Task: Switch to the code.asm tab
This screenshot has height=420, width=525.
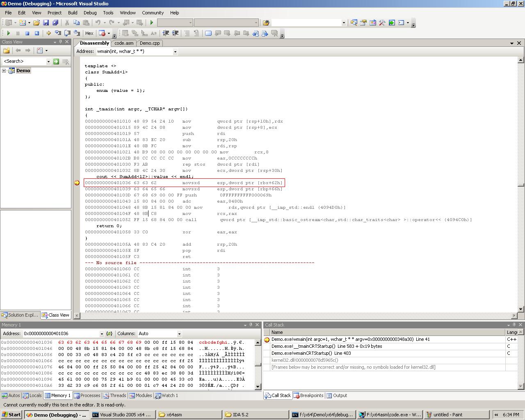Action: (124, 43)
